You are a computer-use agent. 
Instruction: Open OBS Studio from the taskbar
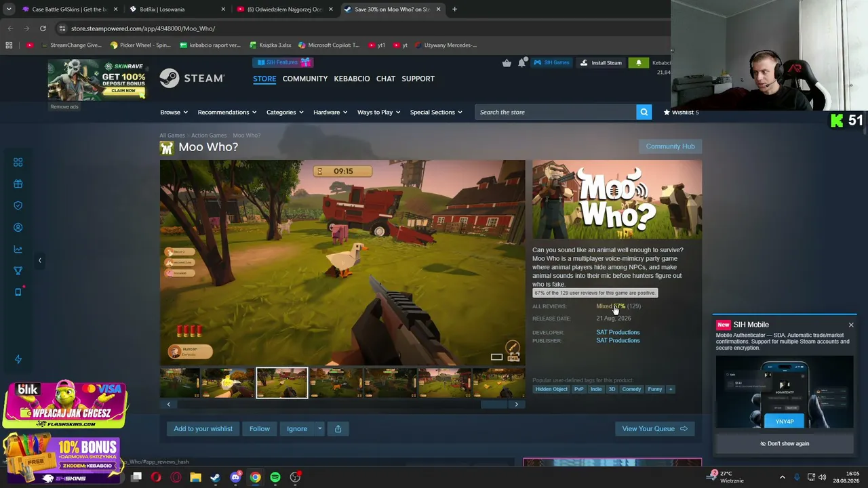[x=295, y=477]
